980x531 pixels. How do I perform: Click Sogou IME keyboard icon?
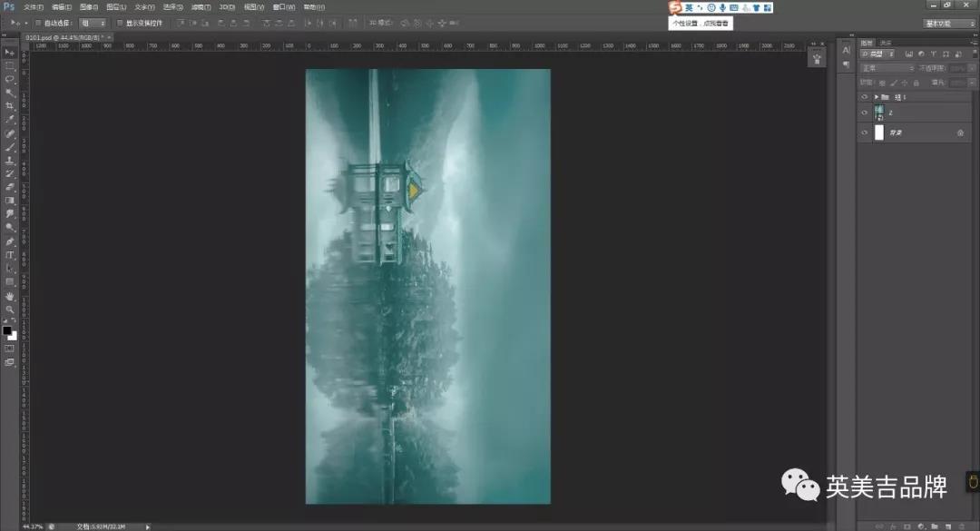coord(734,7)
